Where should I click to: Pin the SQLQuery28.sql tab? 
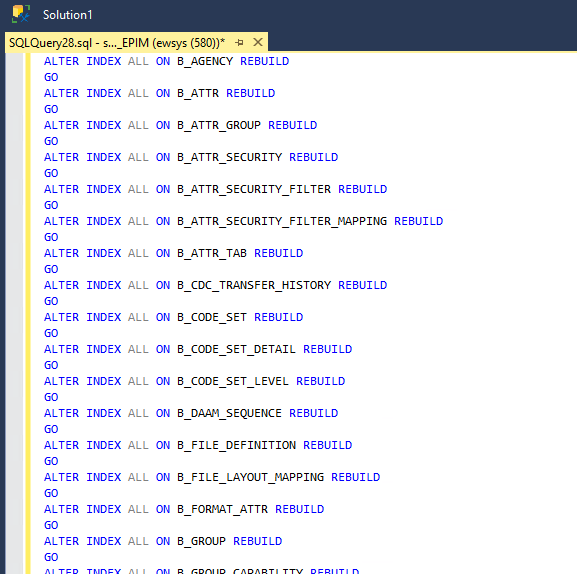(x=239, y=43)
